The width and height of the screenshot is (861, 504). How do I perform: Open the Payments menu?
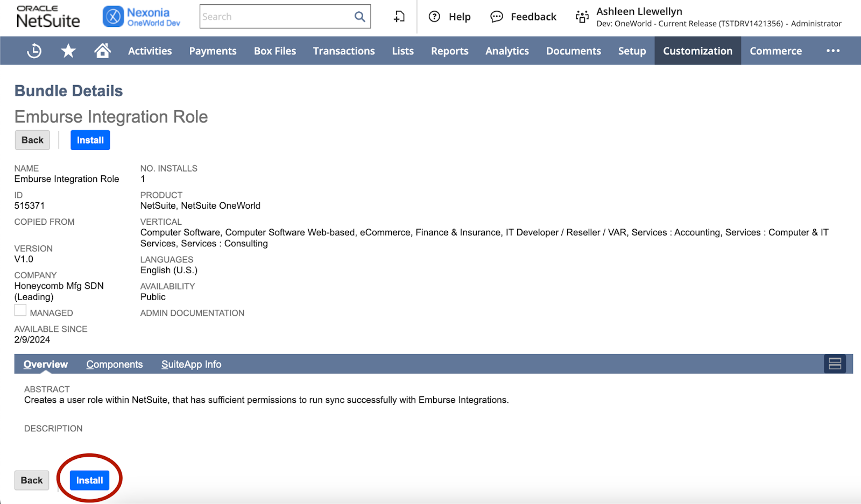(213, 51)
